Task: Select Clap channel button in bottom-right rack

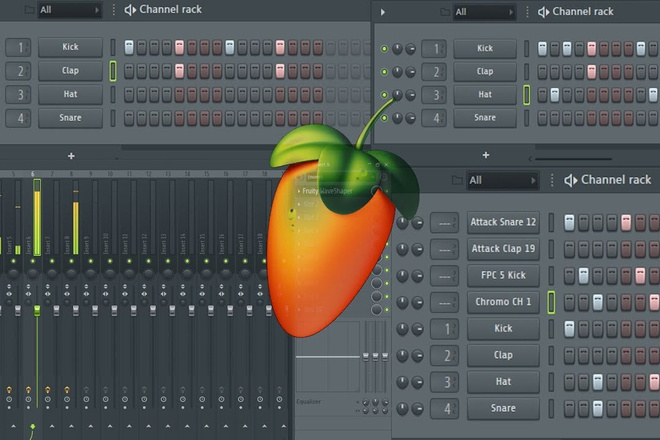Action: 503,355
